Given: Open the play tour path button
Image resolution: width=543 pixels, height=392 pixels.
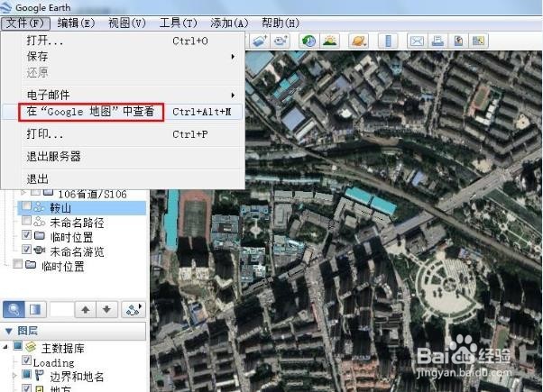Looking at the screenshot, I should (x=133, y=309).
